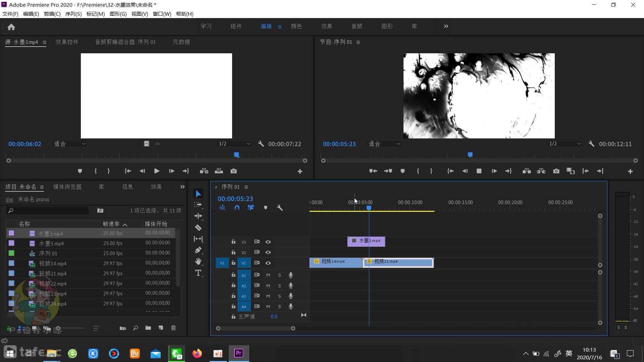The image size is (644, 362).
Task: Expand hidden project panel tabs chevrons
Action: click(182, 187)
